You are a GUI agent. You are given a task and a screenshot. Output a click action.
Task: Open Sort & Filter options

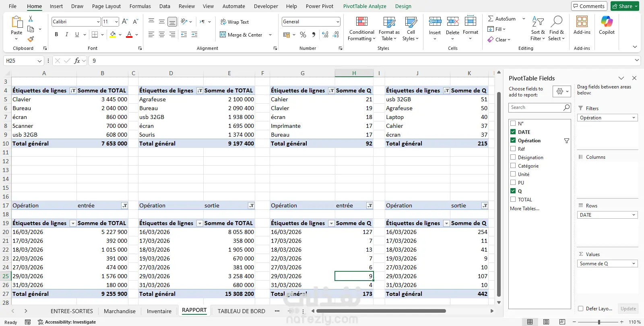[x=538, y=29]
